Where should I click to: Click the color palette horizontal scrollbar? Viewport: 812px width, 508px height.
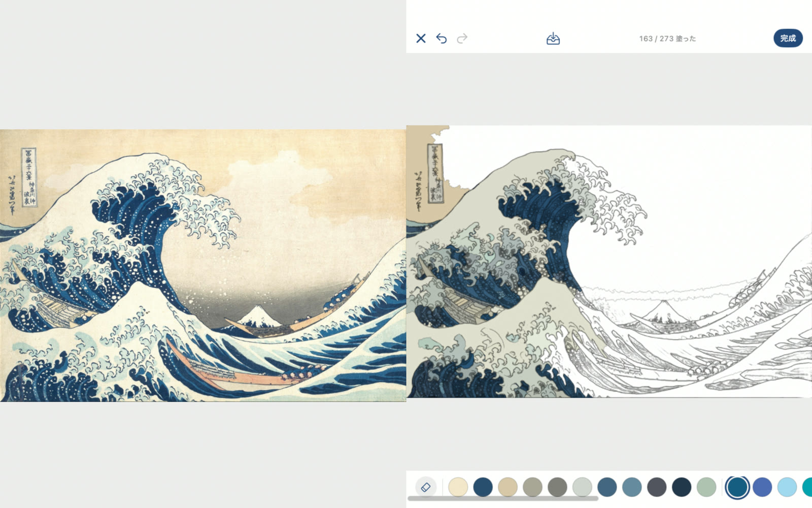click(x=503, y=499)
